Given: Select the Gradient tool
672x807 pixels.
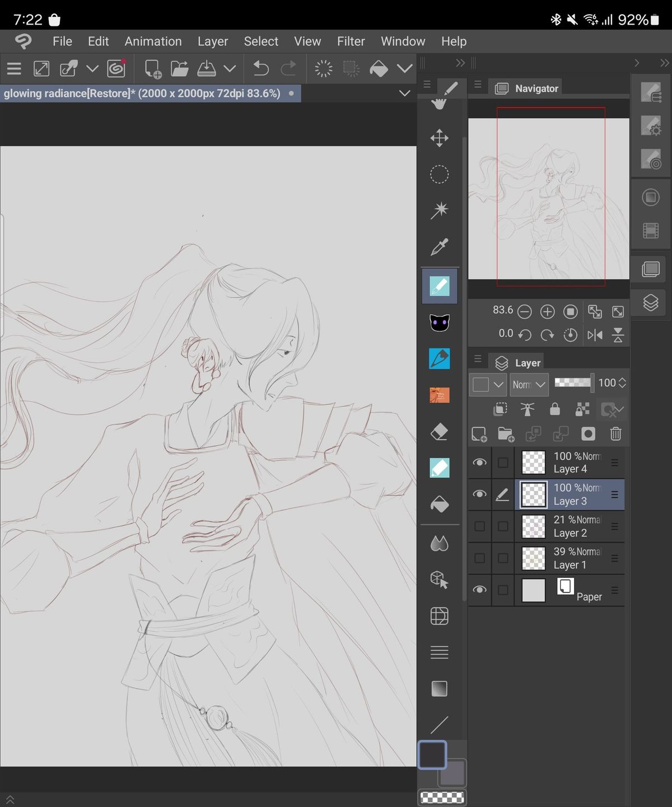Looking at the screenshot, I should coord(439,688).
